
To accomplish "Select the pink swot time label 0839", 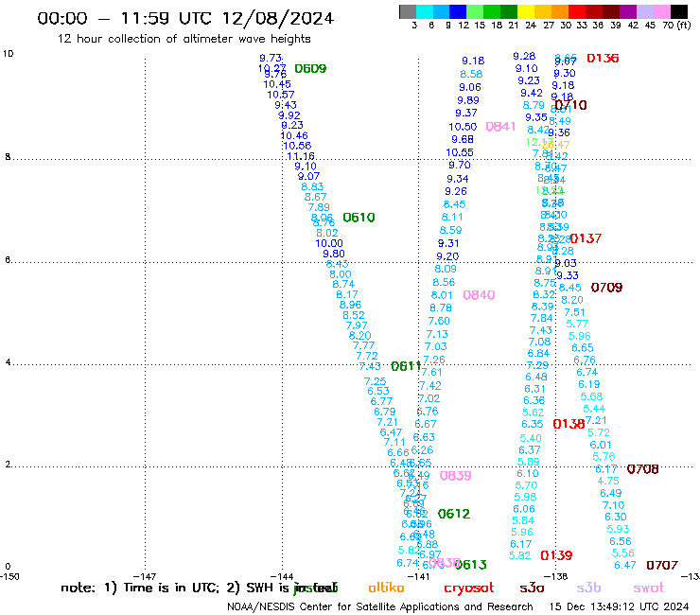I will tap(455, 476).
